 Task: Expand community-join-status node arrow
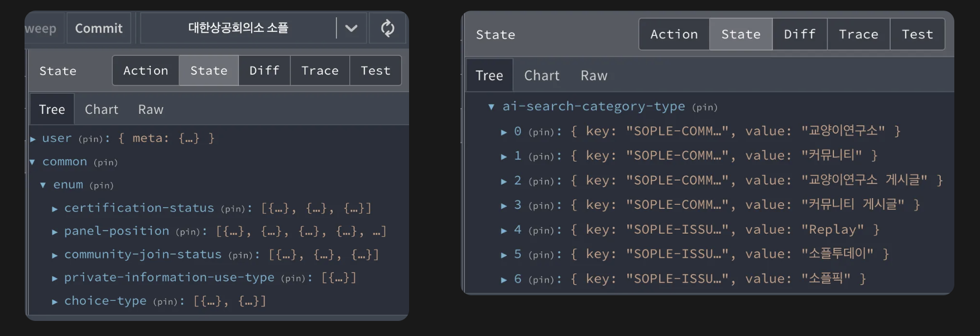click(55, 255)
